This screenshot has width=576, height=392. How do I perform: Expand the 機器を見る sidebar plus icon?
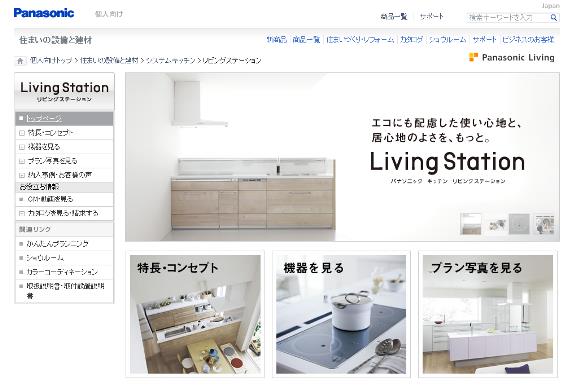tap(22, 147)
